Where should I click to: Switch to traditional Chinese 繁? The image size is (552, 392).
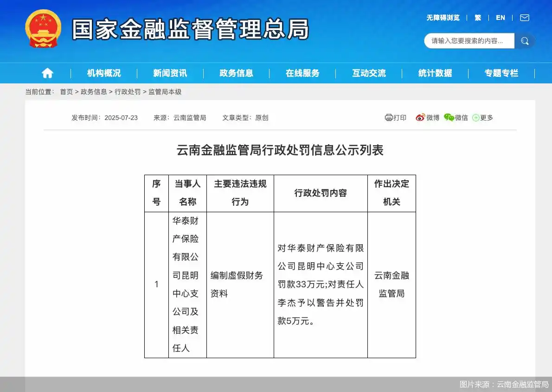point(478,18)
